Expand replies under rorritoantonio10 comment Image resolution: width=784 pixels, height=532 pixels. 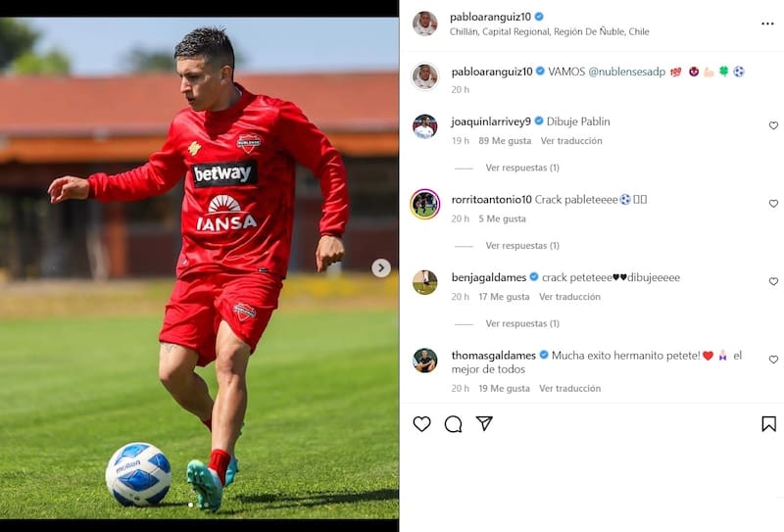[522, 246]
